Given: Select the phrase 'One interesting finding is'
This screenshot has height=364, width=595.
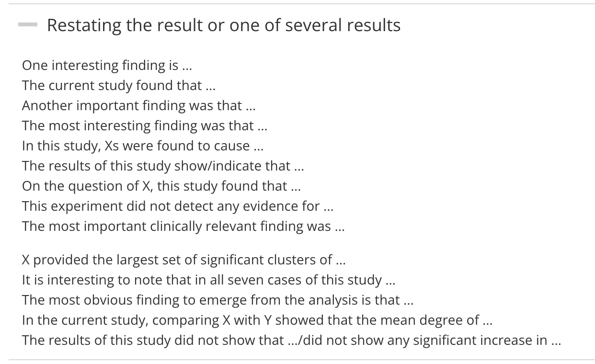Looking at the screenshot, I should [100, 65].
